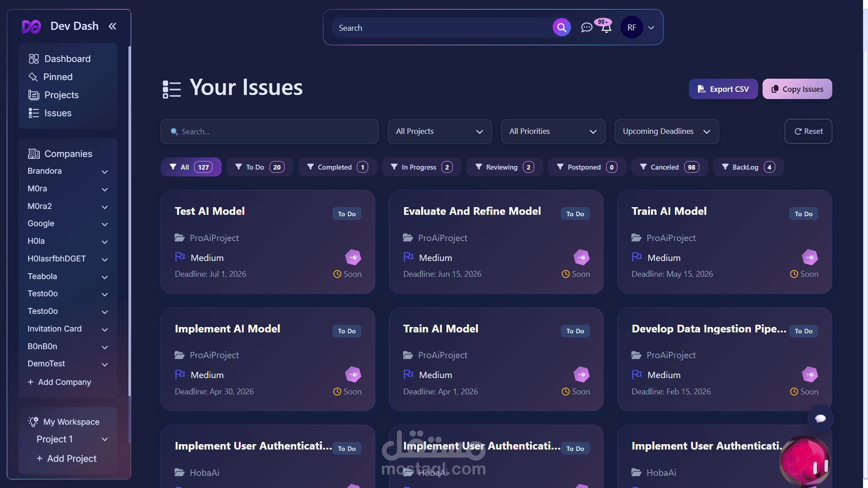This screenshot has width=868, height=488.
Task: Collapse the sidebar with double-chevron icon
Action: point(112,26)
